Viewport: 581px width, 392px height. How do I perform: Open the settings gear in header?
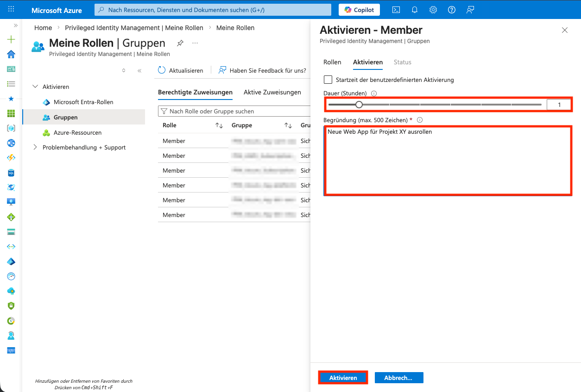[x=433, y=10]
